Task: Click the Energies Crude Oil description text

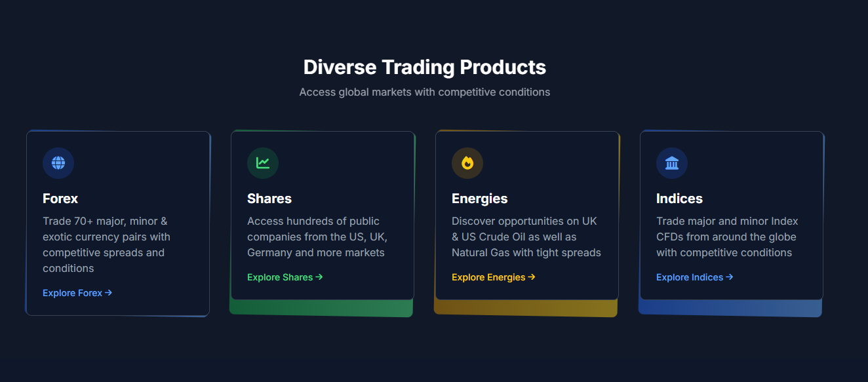Action: pyautogui.click(x=526, y=237)
